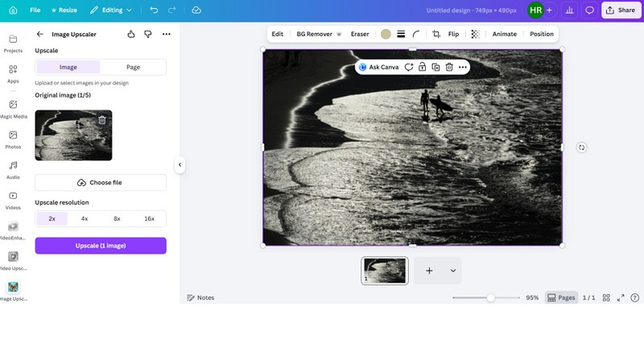Select the Image upscale tab
This screenshot has width=644, height=361.
(68, 67)
